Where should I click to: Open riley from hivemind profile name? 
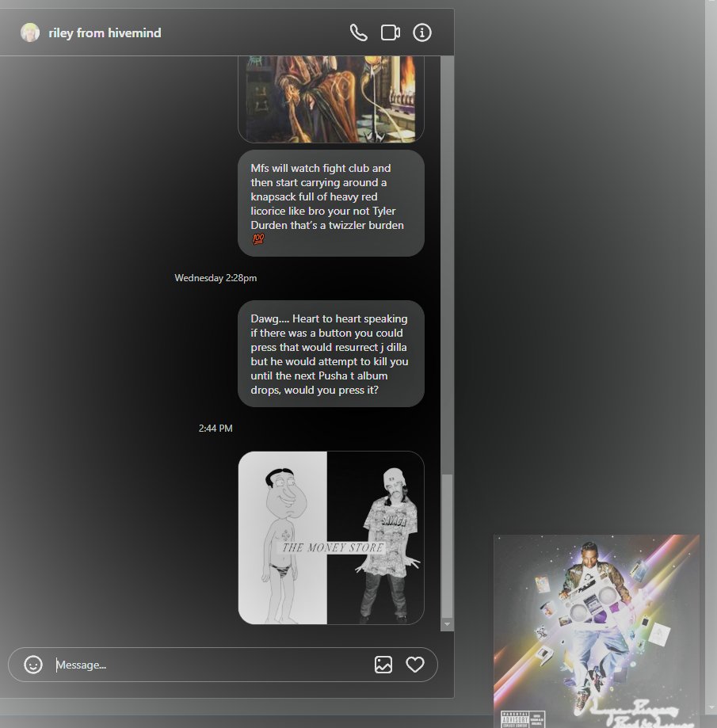105,33
